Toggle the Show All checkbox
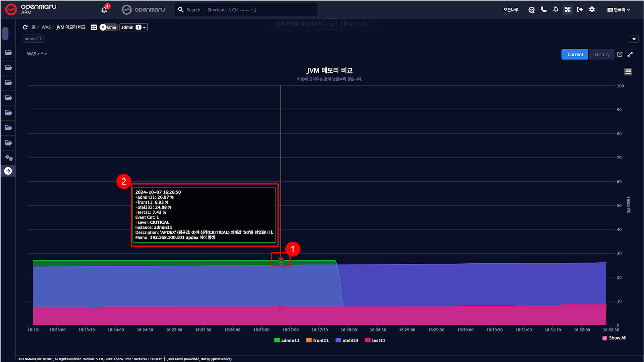Viewport: 644px width, 362px height. pos(605,338)
